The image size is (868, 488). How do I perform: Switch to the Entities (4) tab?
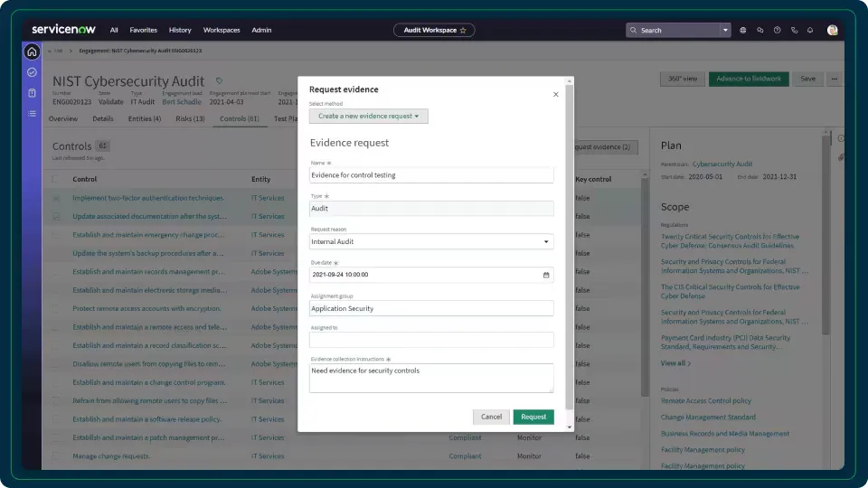coord(145,119)
